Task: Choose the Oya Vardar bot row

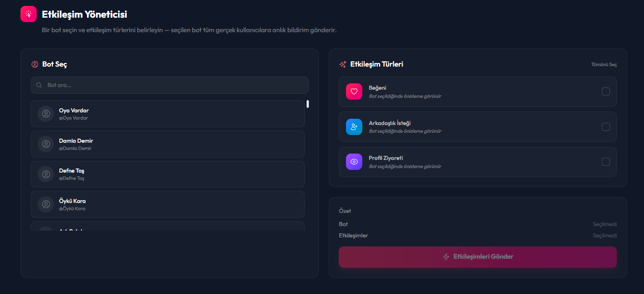Action: tap(168, 114)
